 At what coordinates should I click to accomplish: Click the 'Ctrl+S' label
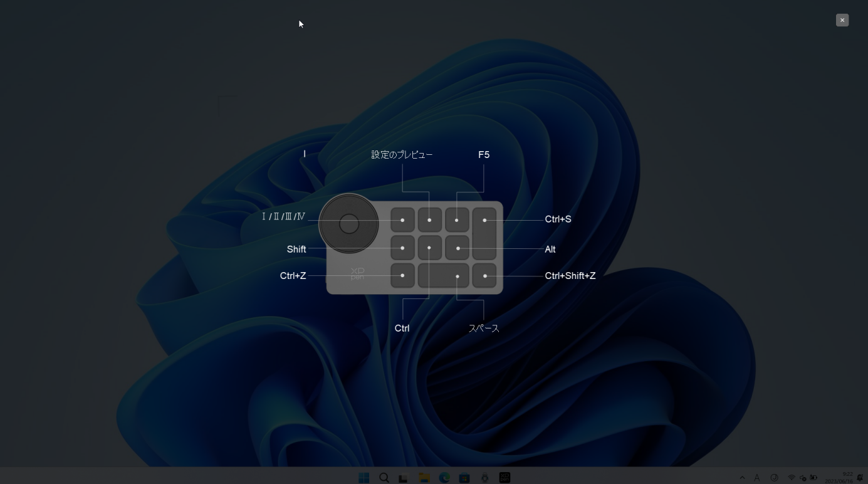tap(558, 219)
